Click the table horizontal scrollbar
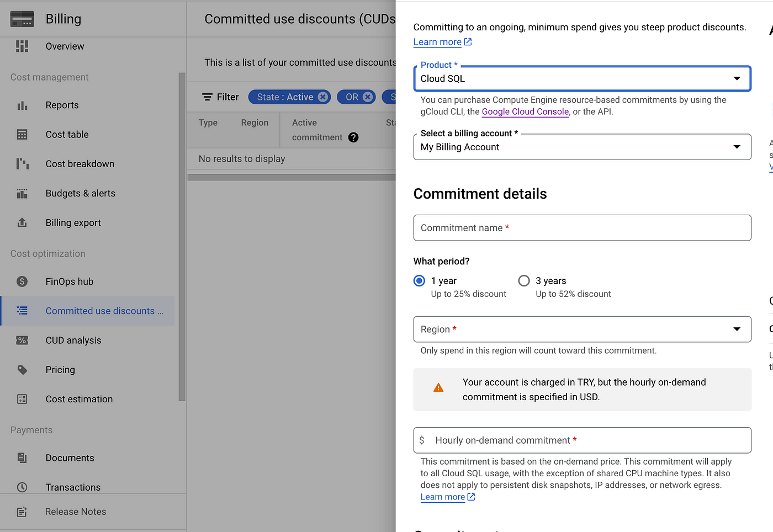The image size is (773, 532). 292,178
